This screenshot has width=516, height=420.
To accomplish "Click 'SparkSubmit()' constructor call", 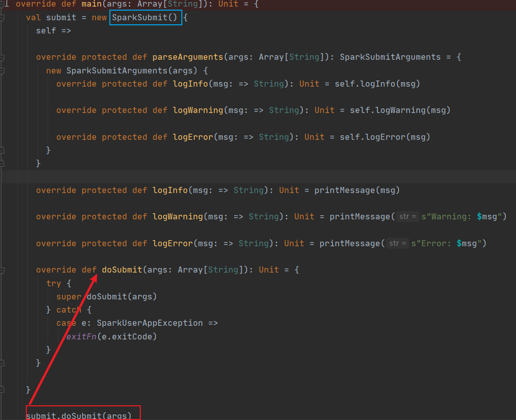I will [144, 17].
